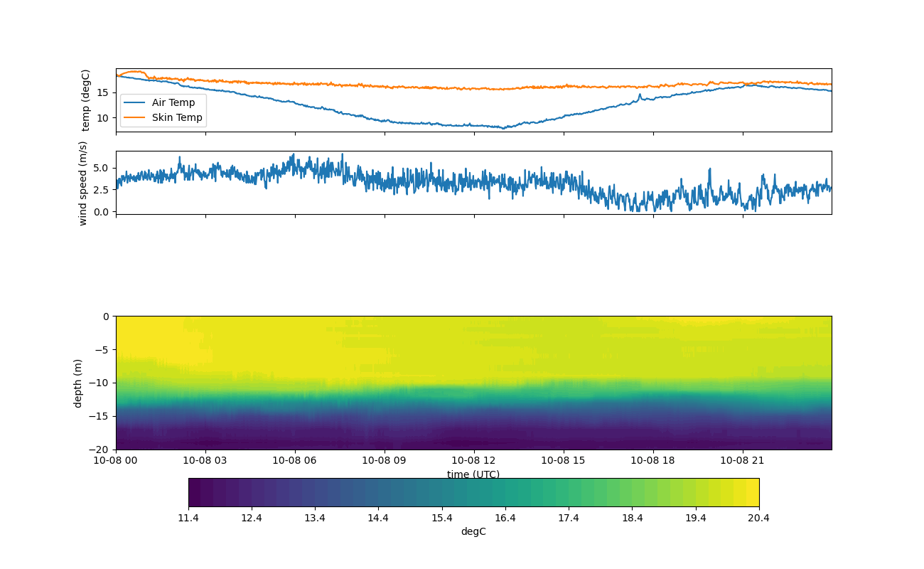Click the -10 depth axis tick label
Screen dimensions: 924x569
pyautogui.click(x=101, y=383)
